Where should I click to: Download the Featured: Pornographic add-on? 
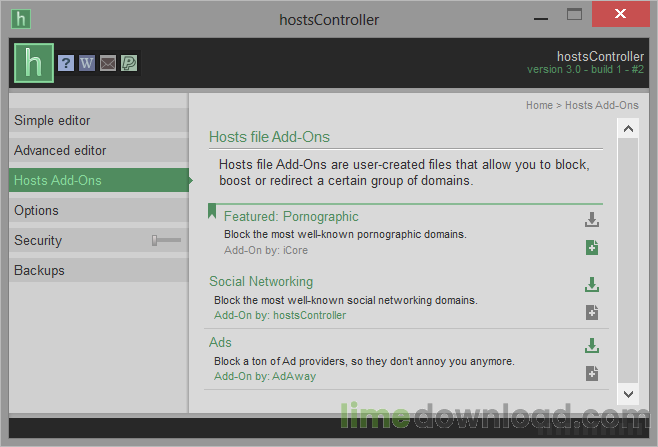click(x=592, y=220)
